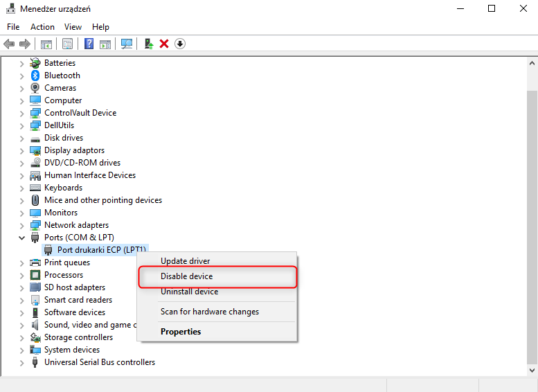Click the red X uninstall device icon

click(x=164, y=44)
